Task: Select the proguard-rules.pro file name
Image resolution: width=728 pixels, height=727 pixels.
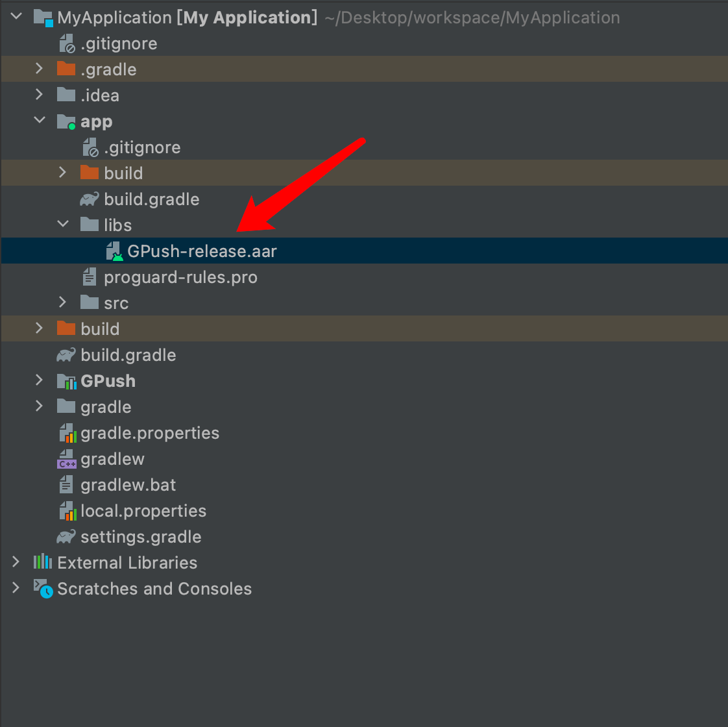Action: pos(180,278)
